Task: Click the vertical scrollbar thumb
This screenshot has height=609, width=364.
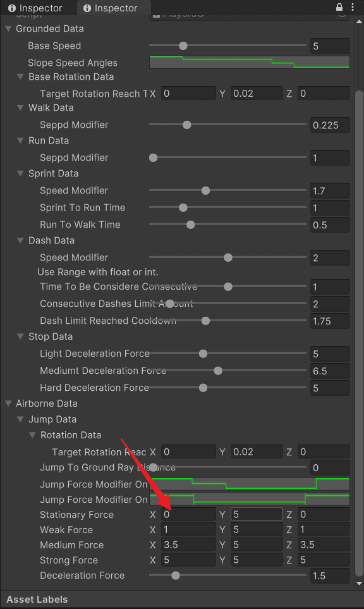Action: 360,333
